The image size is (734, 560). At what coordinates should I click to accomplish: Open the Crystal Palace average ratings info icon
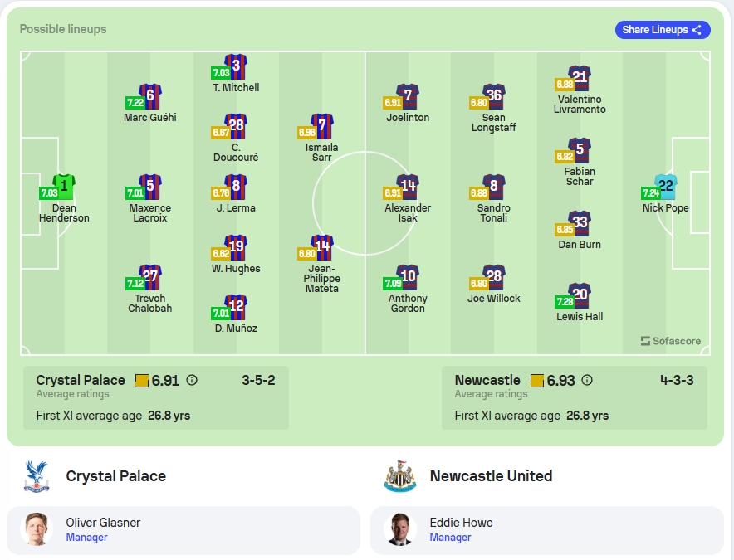[192, 380]
